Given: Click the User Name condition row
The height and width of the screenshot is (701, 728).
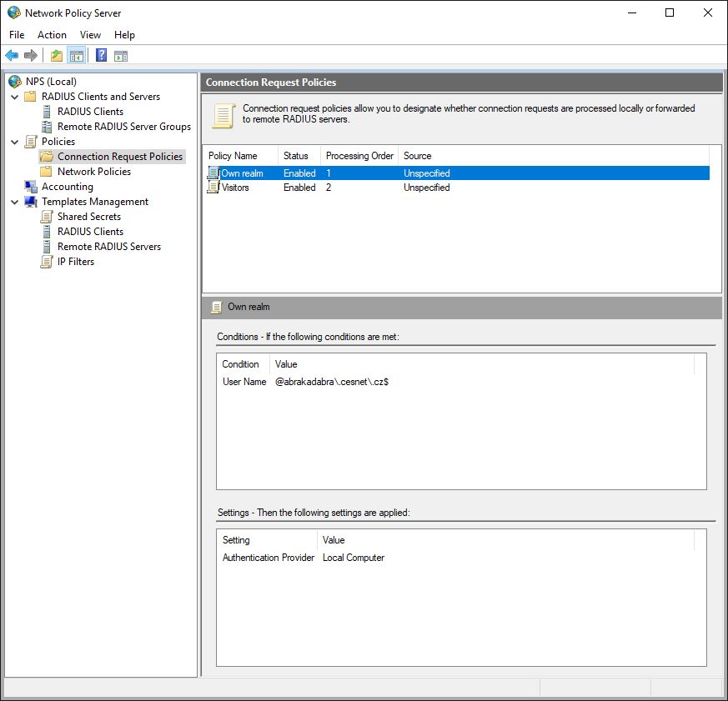Looking at the screenshot, I should pyautogui.click(x=461, y=382).
